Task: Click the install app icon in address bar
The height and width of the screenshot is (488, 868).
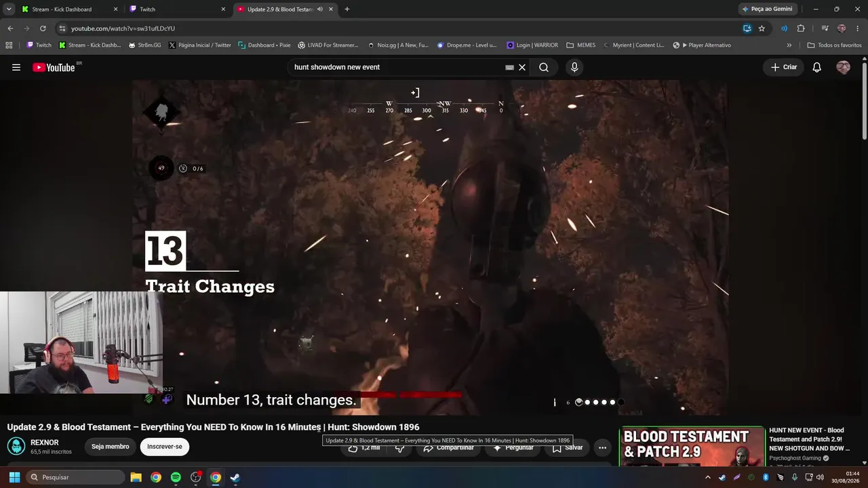Action: point(747,28)
